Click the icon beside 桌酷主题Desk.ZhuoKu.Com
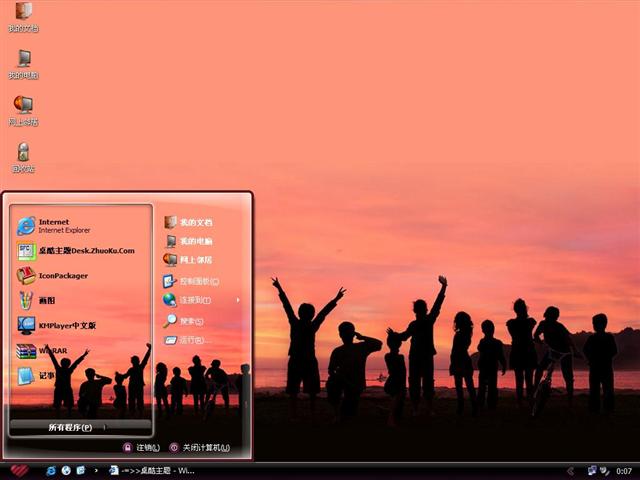The image size is (640, 480). (27, 251)
